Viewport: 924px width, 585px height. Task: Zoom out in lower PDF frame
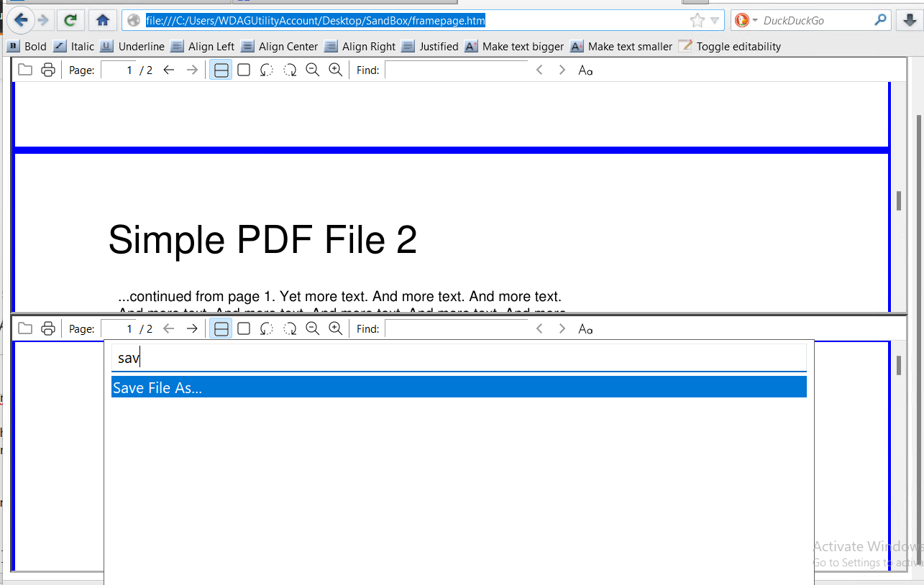(x=313, y=328)
